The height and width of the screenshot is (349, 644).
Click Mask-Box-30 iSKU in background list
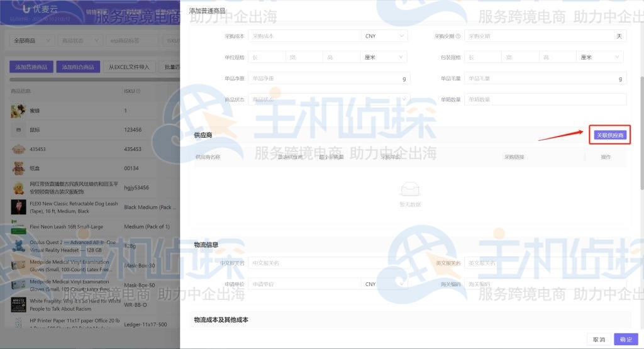[139, 265]
